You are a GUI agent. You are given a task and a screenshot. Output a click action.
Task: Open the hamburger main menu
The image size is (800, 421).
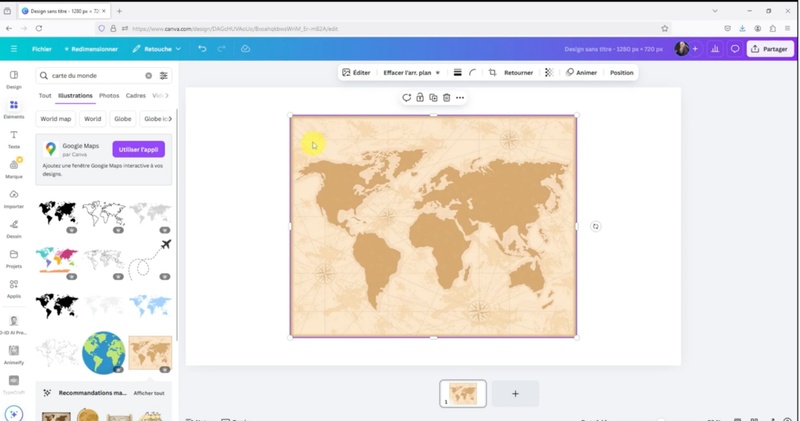point(14,49)
